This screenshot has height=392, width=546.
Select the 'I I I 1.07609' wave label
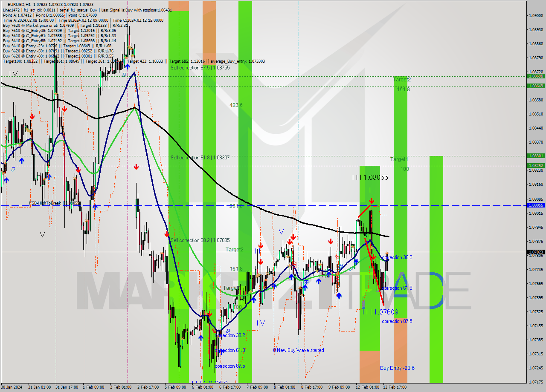click(x=380, y=312)
